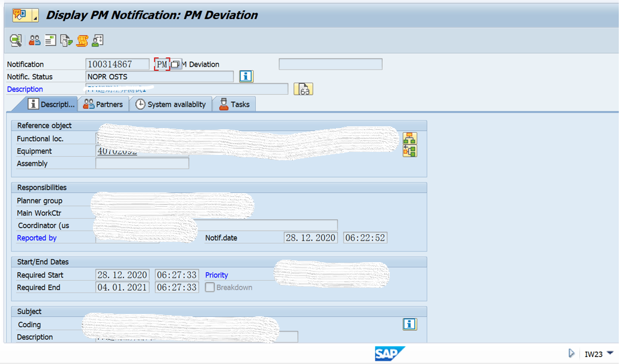The height and width of the screenshot is (364, 620).
Task: Open the orange action log scroll icon
Action: tap(82, 41)
